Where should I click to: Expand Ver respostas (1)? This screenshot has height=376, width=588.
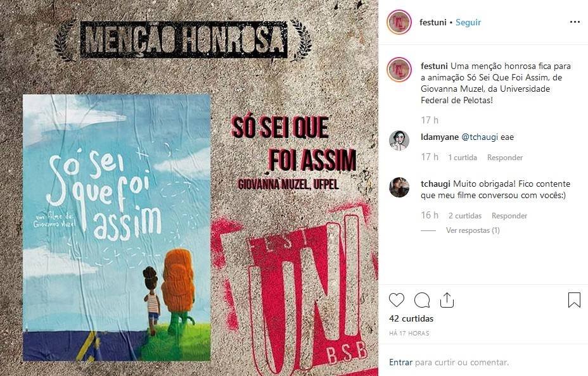(473, 230)
